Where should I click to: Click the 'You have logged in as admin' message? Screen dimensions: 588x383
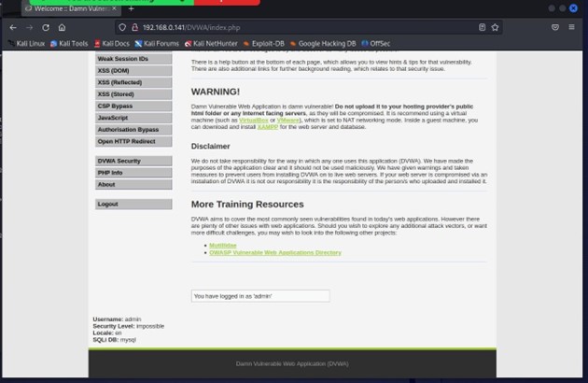260,296
